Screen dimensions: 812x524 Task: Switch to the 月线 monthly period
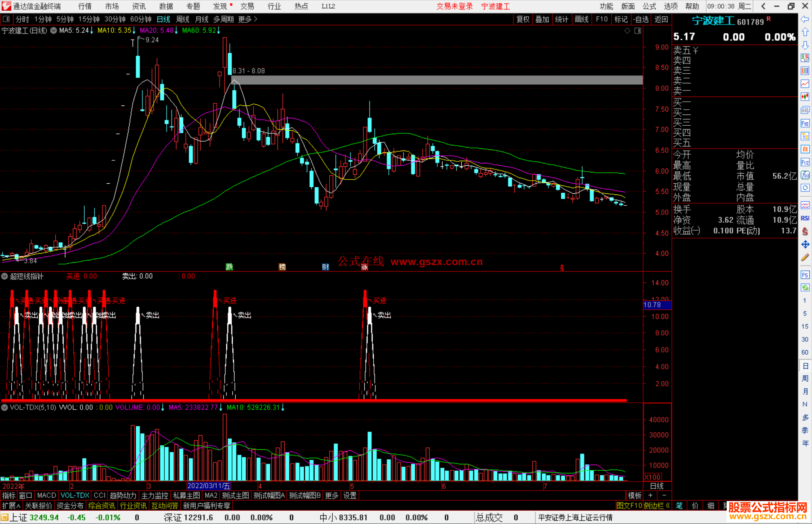tap(202, 19)
